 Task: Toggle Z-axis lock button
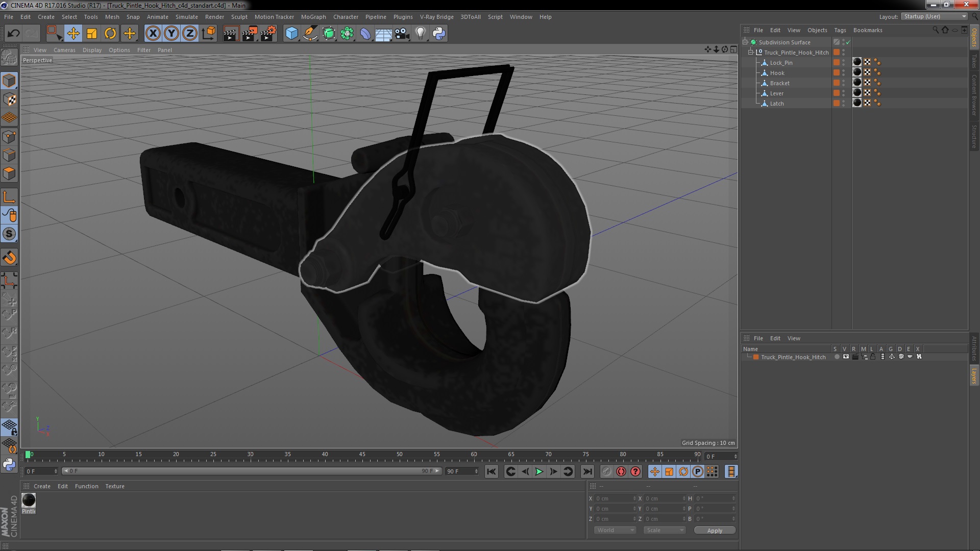(x=189, y=34)
